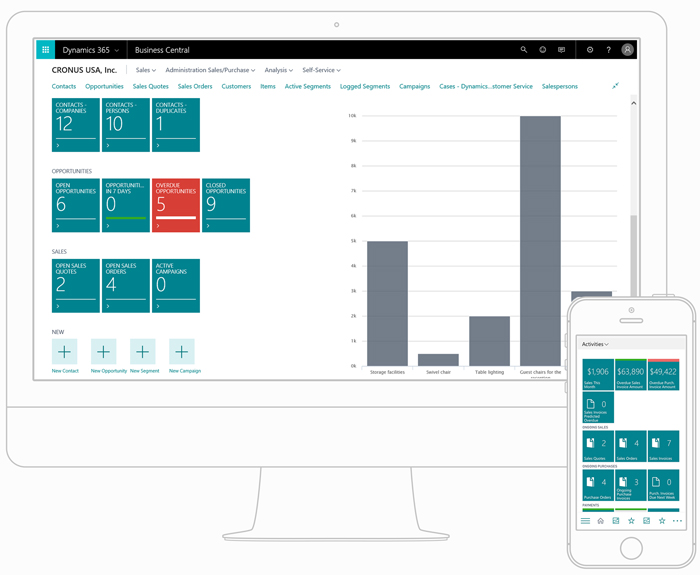Tap the phone Purchase Orders tile

coord(598,485)
